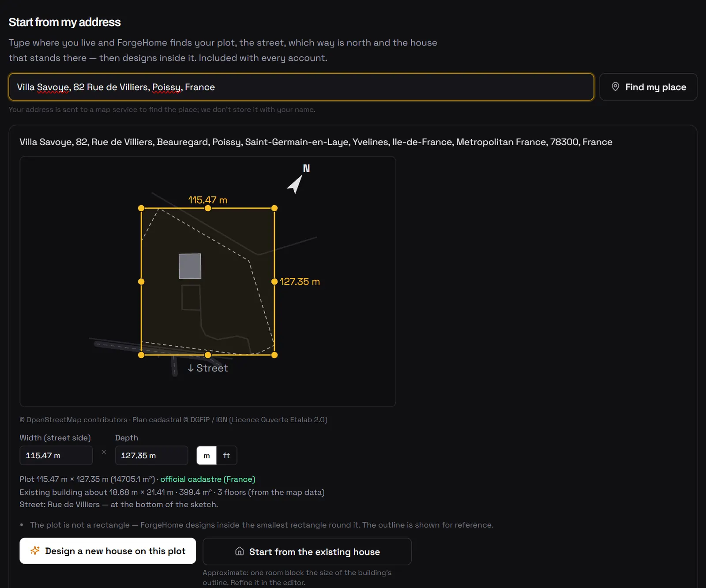Click the 'The plot is not a rectangle' note

click(262, 525)
